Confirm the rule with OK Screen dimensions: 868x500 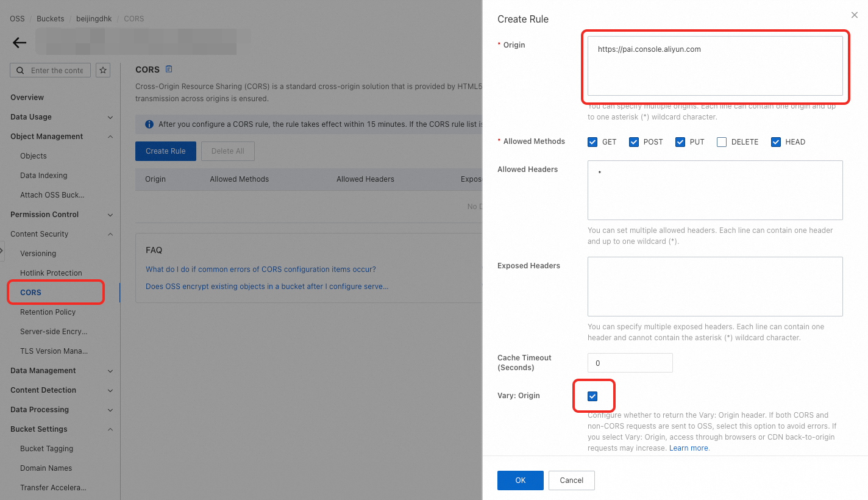click(x=521, y=480)
